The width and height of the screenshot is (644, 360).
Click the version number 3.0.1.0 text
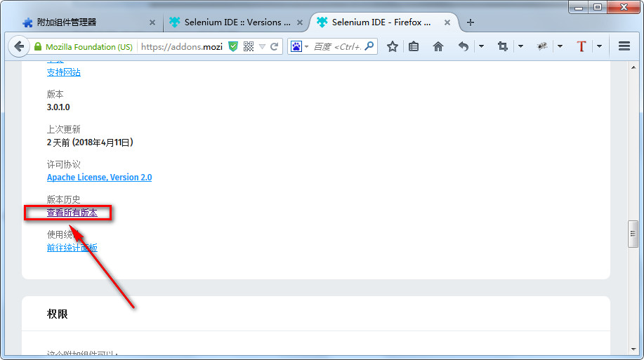coord(58,107)
